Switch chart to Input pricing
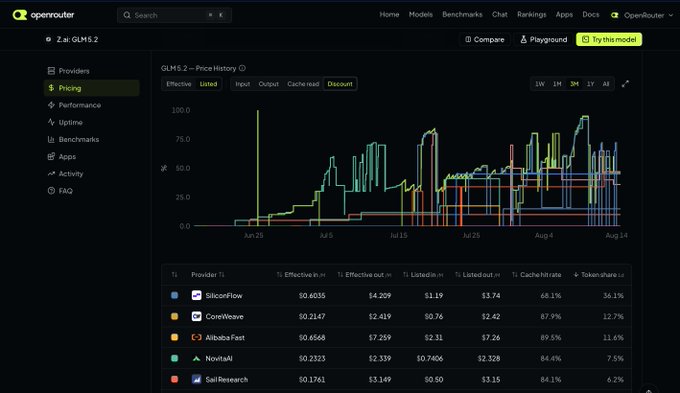The width and height of the screenshot is (680, 393). 242,84
